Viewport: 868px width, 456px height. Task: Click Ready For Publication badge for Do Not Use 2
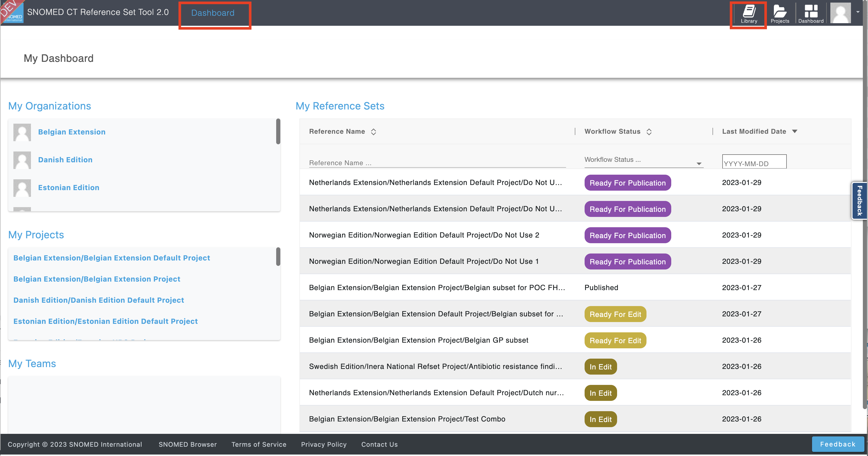[x=627, y=235]
